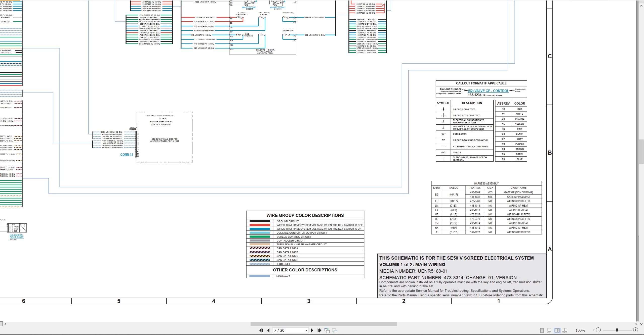
Task: Click the zoom out minus button
Action: coord(598,330)
